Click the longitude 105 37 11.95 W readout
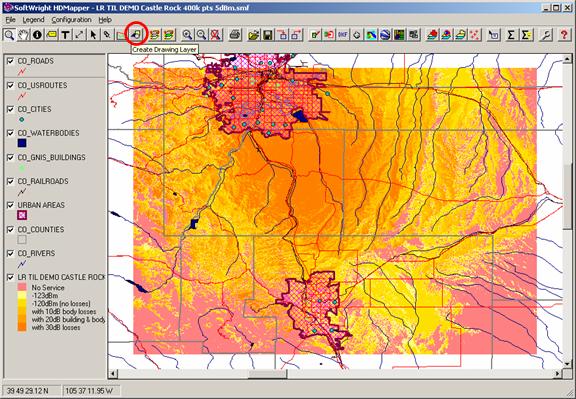This screenshot has width=576, height=399. [89, 391]
